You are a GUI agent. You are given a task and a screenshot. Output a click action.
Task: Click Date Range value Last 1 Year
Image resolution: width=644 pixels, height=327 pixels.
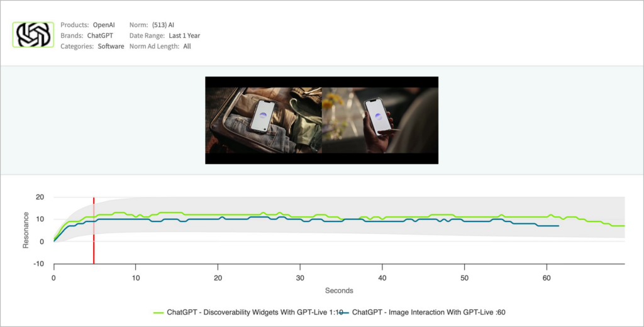[184, 36]
